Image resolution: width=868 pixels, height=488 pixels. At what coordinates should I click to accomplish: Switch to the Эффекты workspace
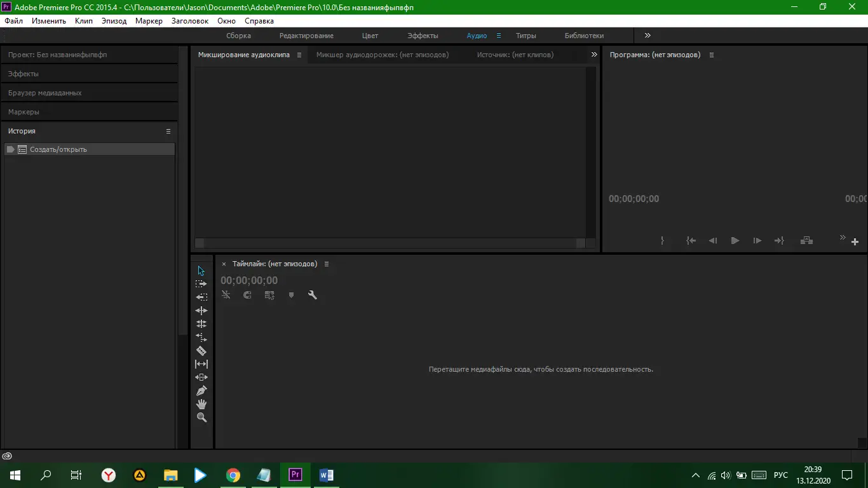point(423,36)
